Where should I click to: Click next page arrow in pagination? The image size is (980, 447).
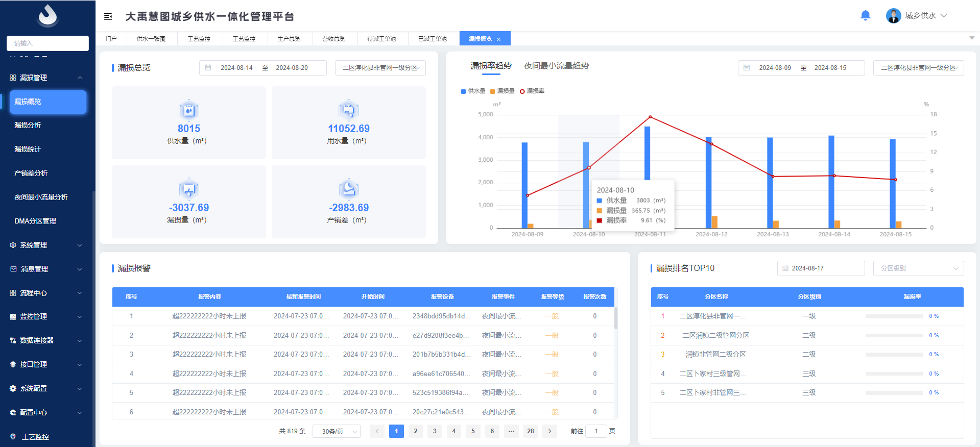(549, 431)
